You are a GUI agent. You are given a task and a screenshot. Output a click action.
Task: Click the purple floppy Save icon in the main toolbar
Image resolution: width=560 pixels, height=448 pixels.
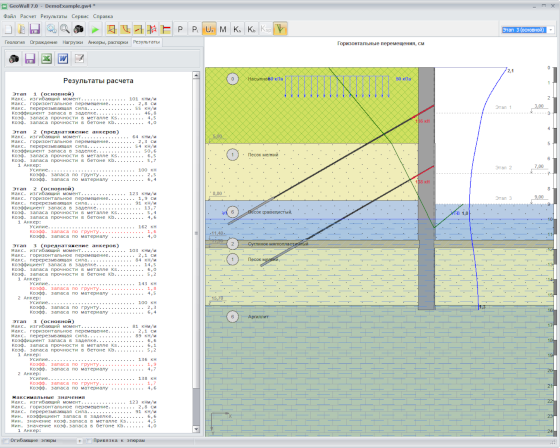click(35, 29)
